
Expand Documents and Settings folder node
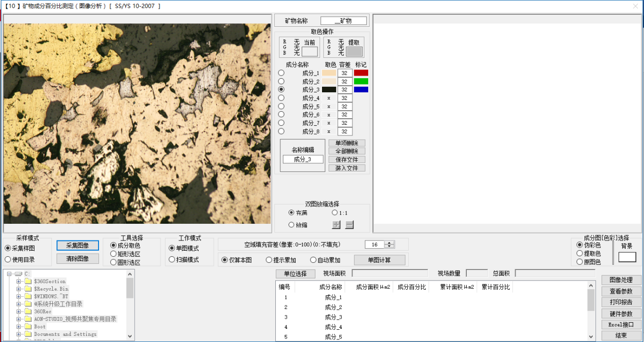19,334
